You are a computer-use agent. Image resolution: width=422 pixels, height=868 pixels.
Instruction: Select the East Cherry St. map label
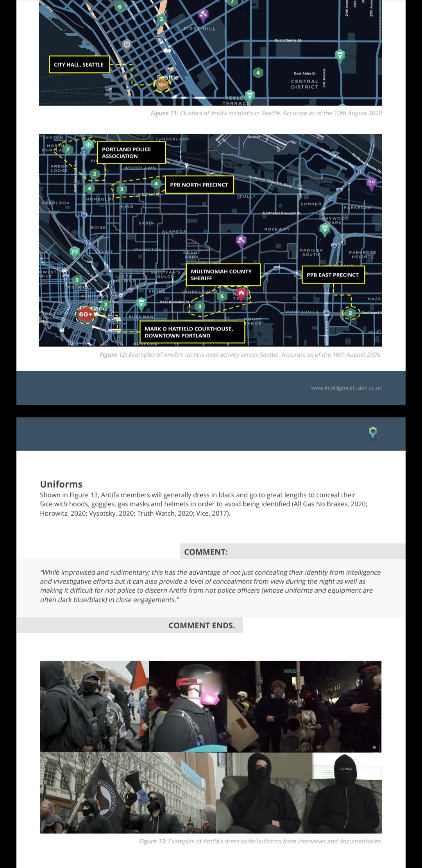(288, 40)
